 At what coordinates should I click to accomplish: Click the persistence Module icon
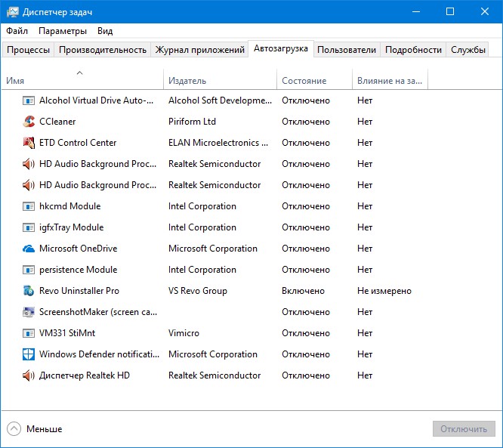tap(29, 270)
